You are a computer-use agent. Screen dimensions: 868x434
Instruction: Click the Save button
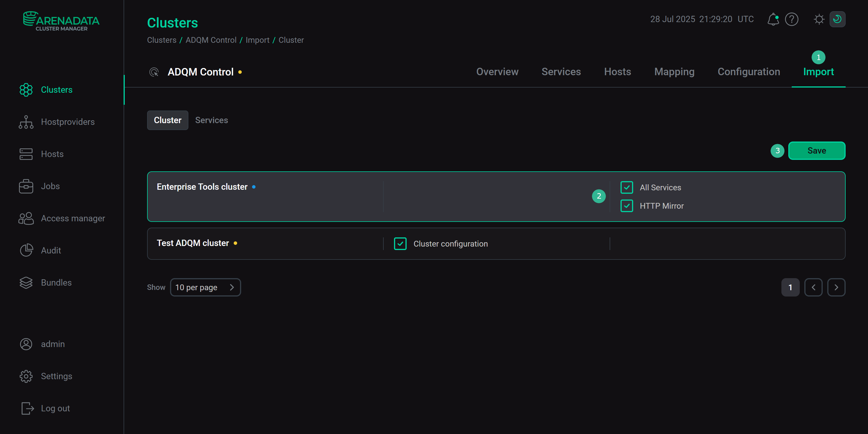816,151
